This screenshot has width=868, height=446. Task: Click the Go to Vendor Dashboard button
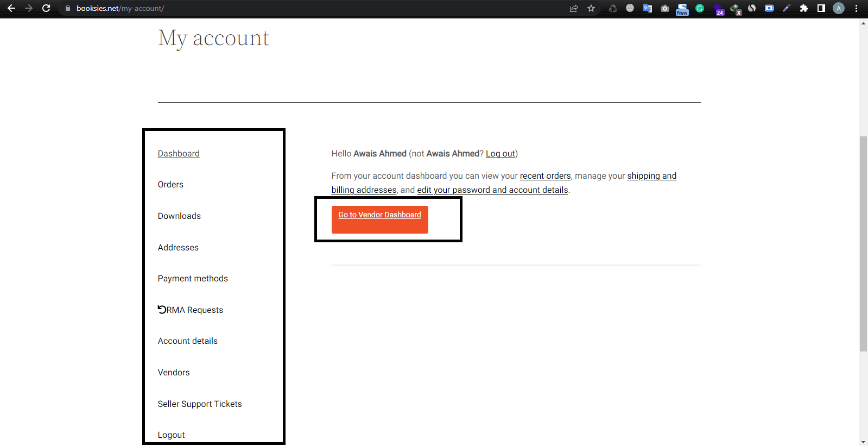click(380, 219)
